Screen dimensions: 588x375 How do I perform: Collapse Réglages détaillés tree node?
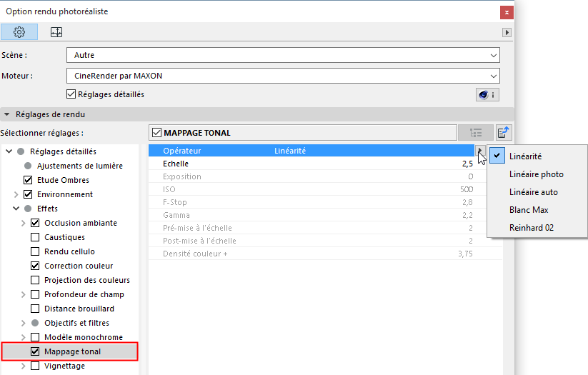(x=9, y=151)
